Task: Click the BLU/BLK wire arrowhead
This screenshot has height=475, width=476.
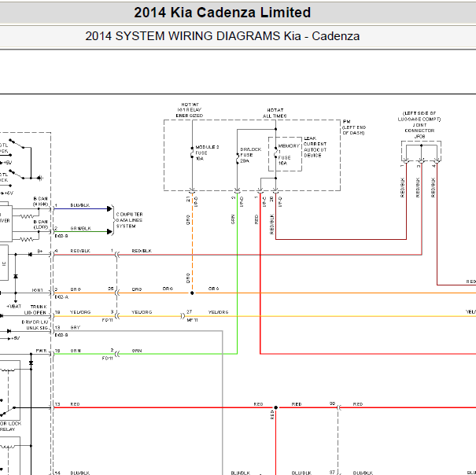Action: click(x=110, y=209)
